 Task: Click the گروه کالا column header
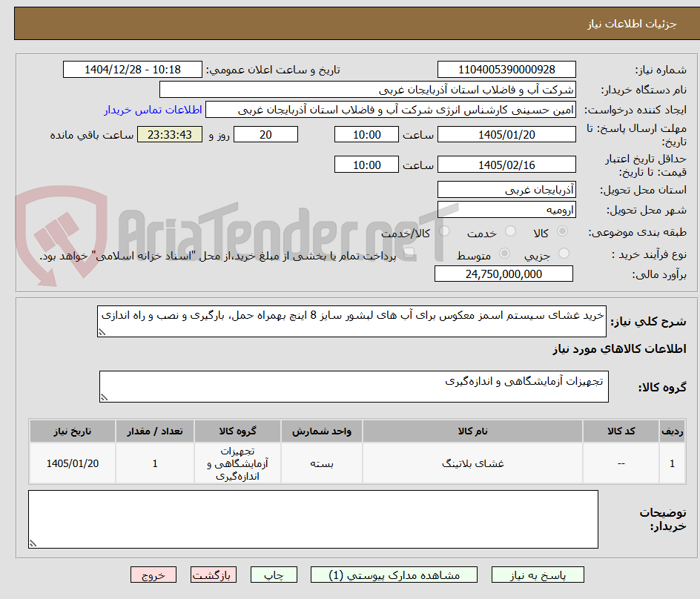point(237,431)
